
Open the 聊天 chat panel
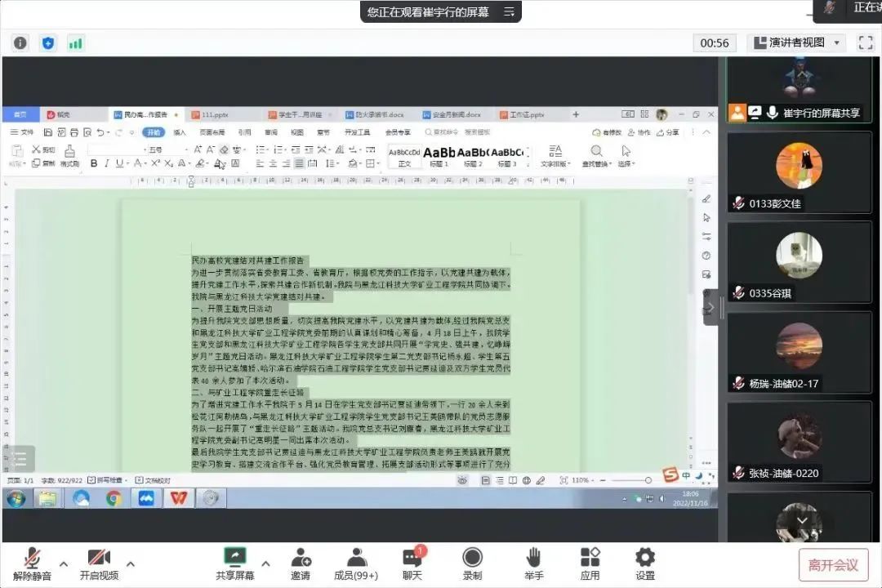(412, 559)
